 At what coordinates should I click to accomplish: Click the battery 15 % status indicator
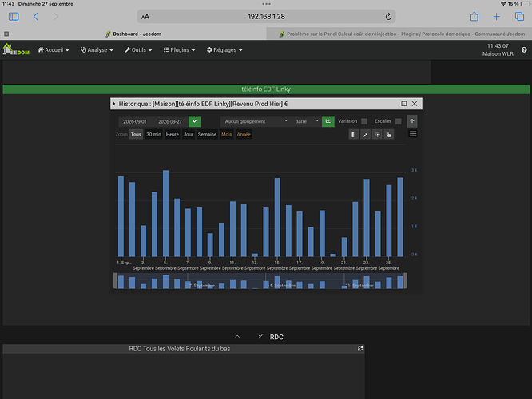point(518,4)
